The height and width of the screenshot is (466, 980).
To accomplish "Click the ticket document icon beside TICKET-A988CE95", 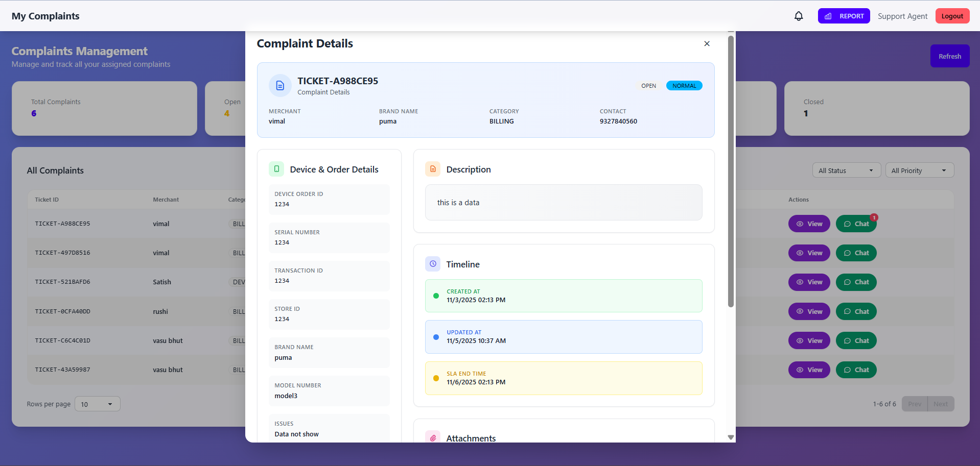I will (280, 86).
